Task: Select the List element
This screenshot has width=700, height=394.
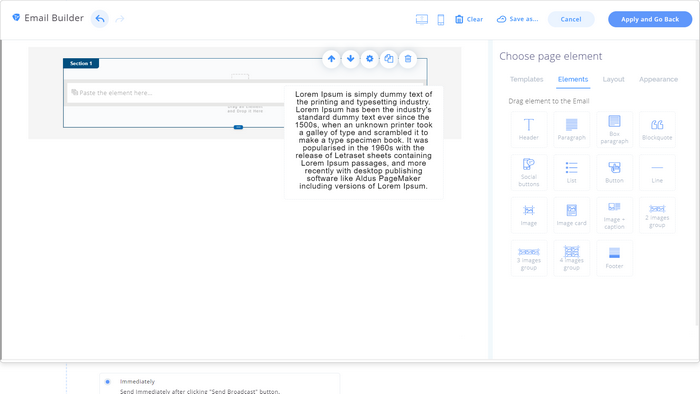Action: (571, 172)
